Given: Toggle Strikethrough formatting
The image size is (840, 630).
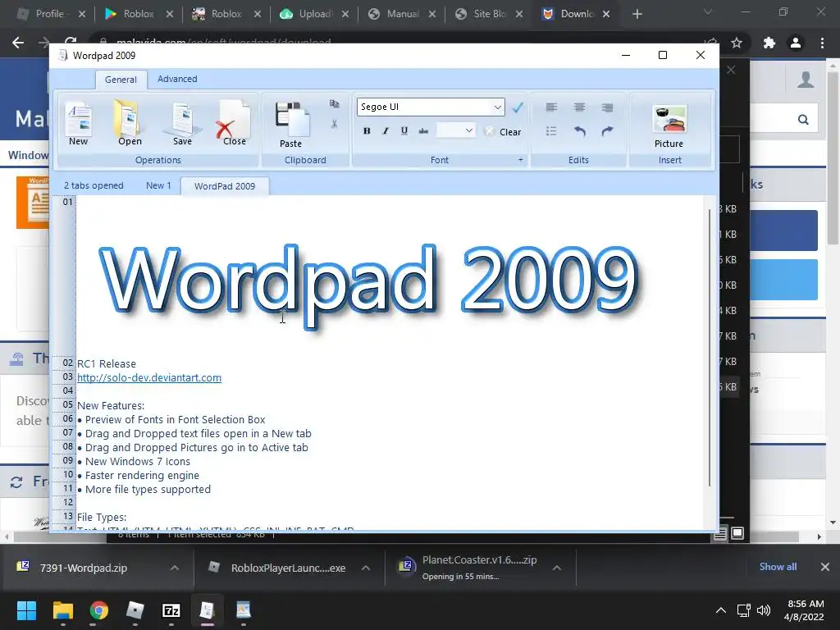Looking at the screenshot, I should click(x=423, y=130).
